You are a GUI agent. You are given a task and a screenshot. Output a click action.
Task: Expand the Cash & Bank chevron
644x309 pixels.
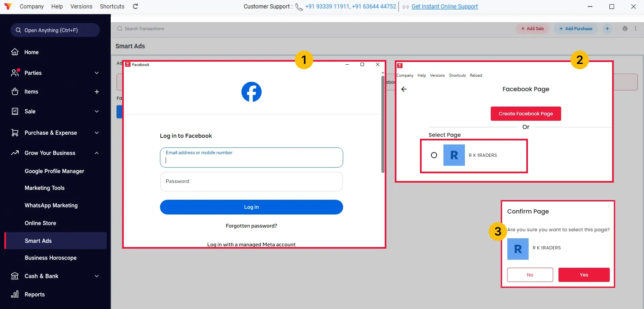[x=97, y=276]
